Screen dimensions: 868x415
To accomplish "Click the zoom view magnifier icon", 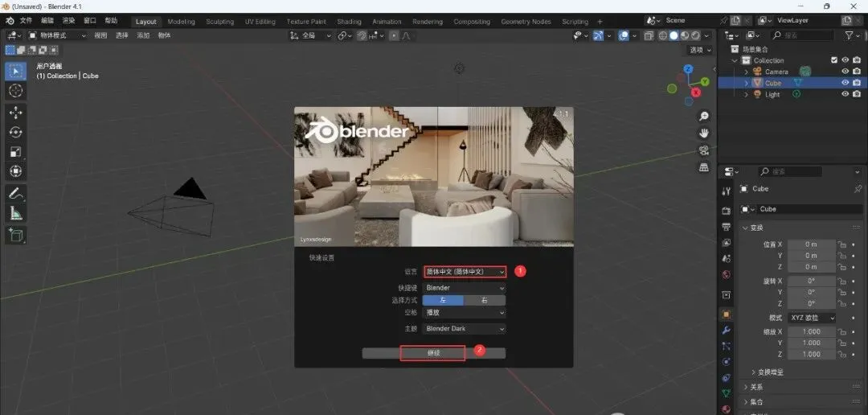I will [x=704, y=117].
